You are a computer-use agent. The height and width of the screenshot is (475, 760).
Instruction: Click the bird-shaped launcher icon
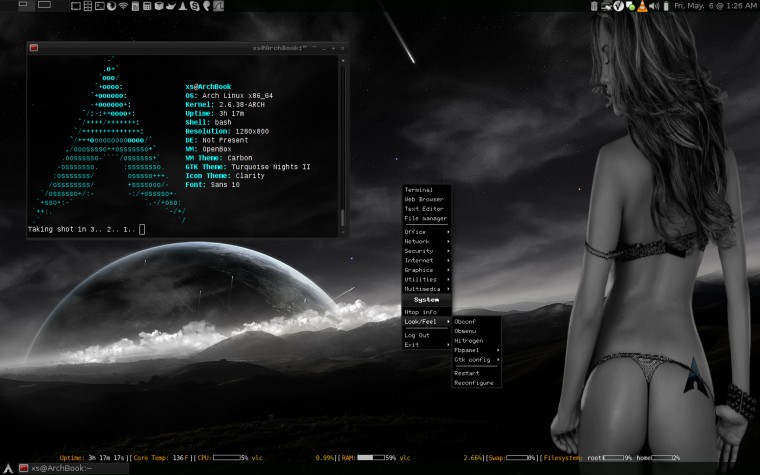point(171,6)
